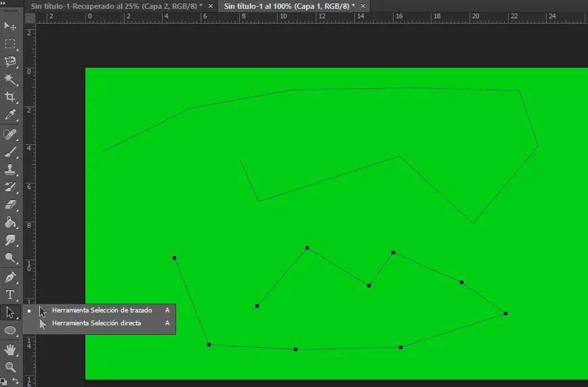Click the ruler origin corner box
588x387 pixels.
pyautogui.click(x=30, y=18)
